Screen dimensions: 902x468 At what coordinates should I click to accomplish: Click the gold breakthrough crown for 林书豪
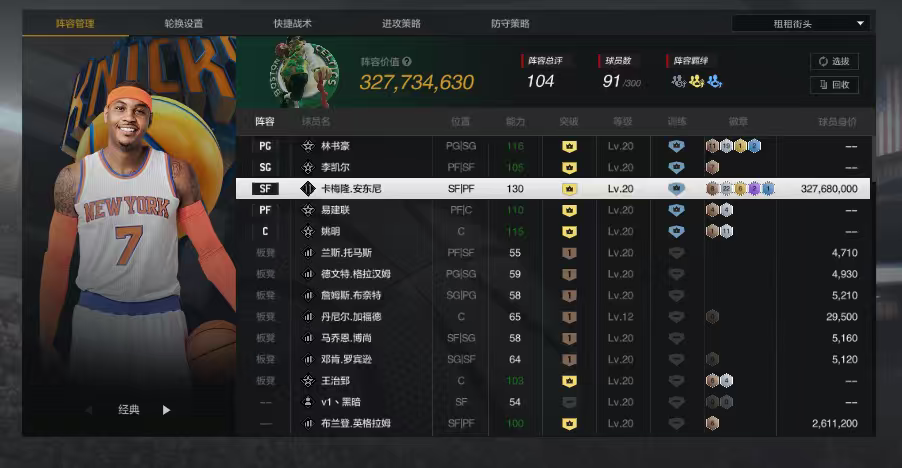click(569, 146)
